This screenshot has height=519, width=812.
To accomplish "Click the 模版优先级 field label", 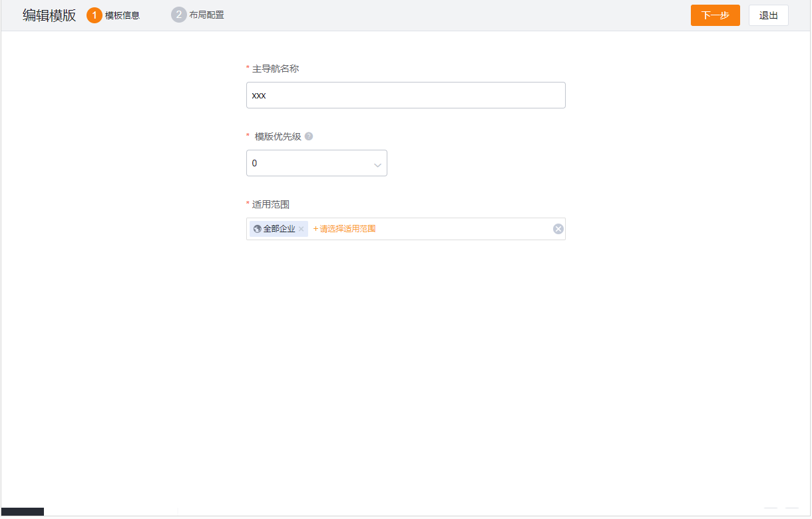I will click(x=278, y=136).
